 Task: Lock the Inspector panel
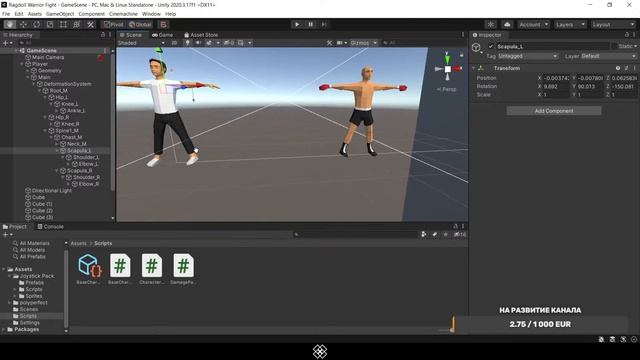click(x=627, y=35)
